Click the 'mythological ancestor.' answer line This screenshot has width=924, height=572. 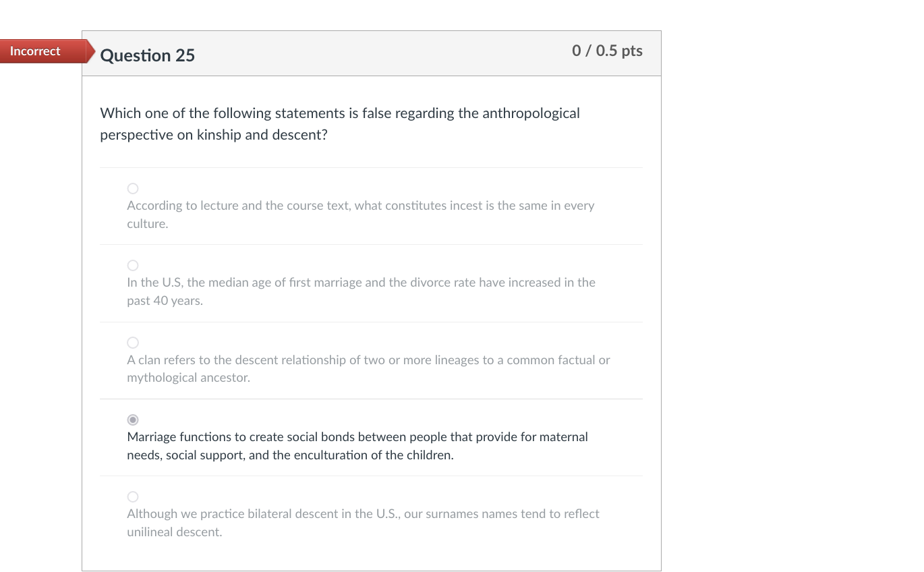click(188, 378)
